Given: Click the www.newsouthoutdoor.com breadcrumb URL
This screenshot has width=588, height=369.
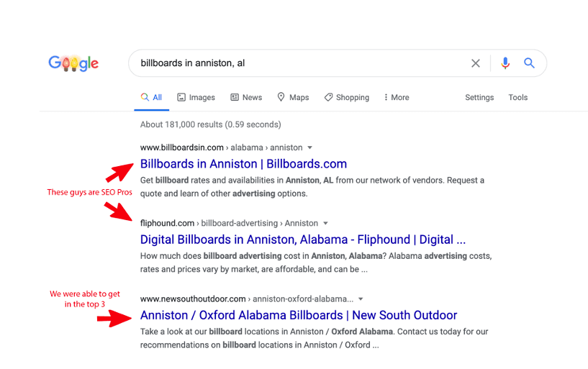Looking at the screenshot, I should [193, 299].
